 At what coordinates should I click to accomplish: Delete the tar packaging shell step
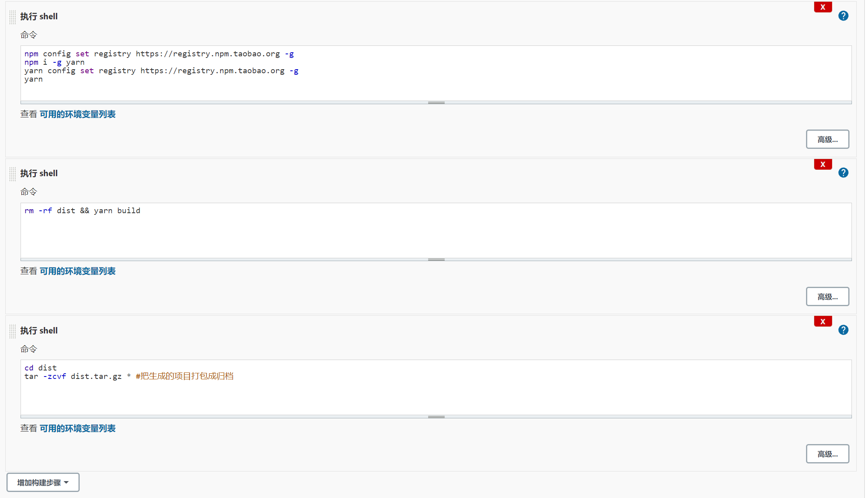tap(823, 321)
